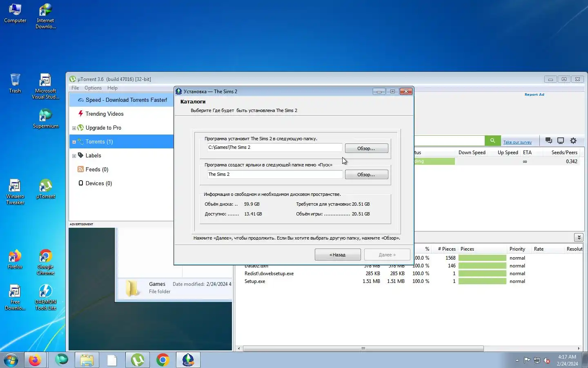Click the Pieces bar with 1568 pieces
The width and height of the screenshot is (588, 368).
click(x=482, y=258)
